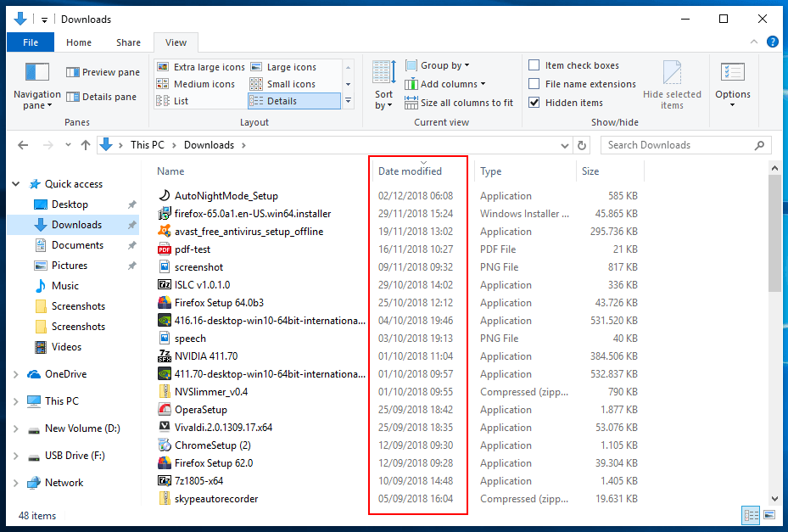Open the Share ribbon tab

127,42
